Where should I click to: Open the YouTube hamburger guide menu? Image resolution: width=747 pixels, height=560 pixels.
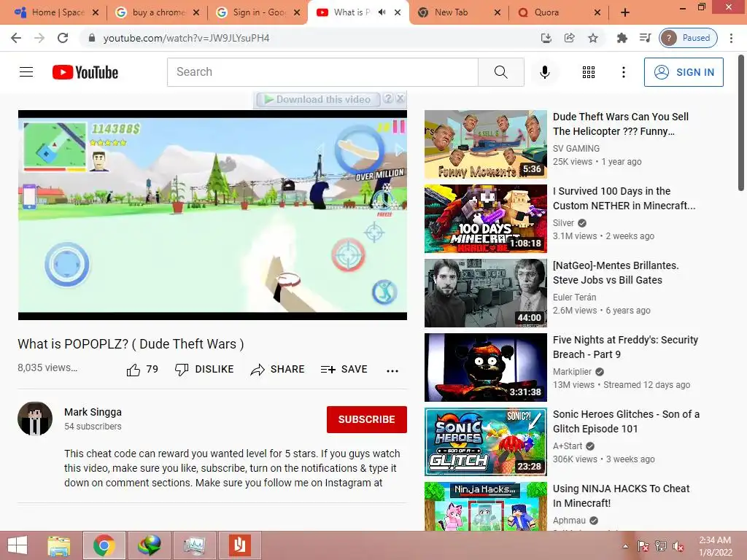[26, 72]
